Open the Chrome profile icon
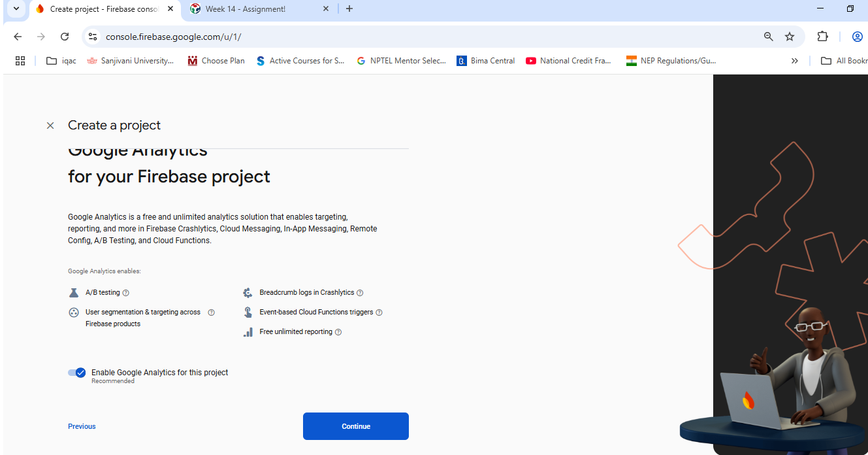 tap(858, 37)
